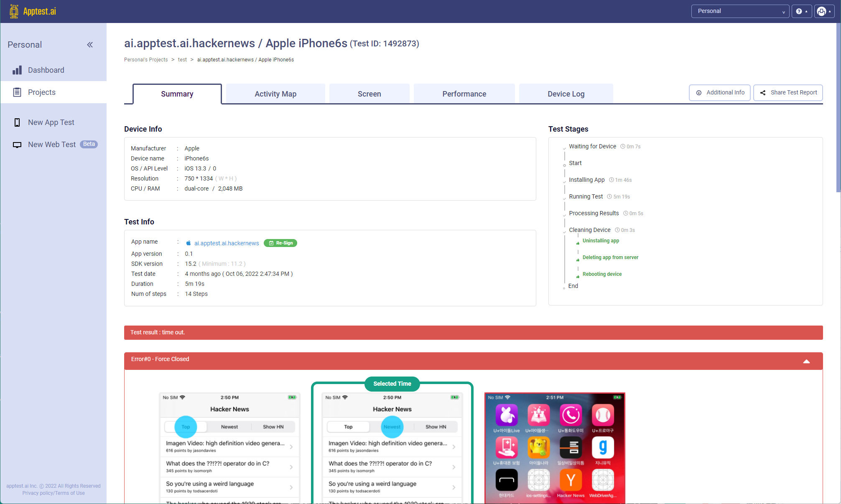The image size is (841, 504).
Task: Collapse the sidebar with double-chevron icon
Action: tap(90, 45)
